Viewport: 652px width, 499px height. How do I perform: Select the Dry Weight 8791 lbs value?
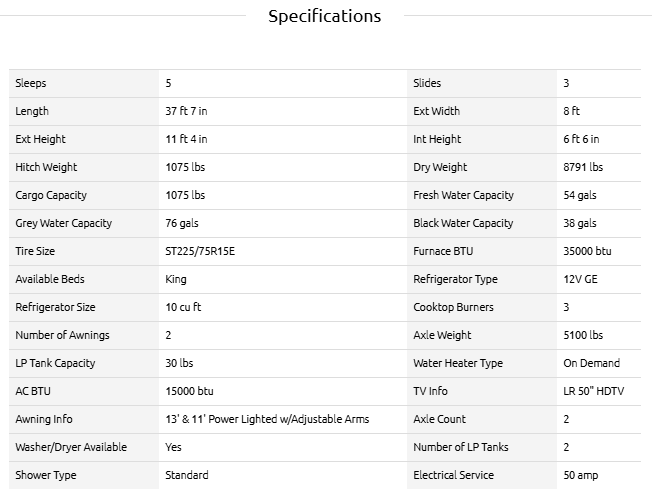coord(583,167)
